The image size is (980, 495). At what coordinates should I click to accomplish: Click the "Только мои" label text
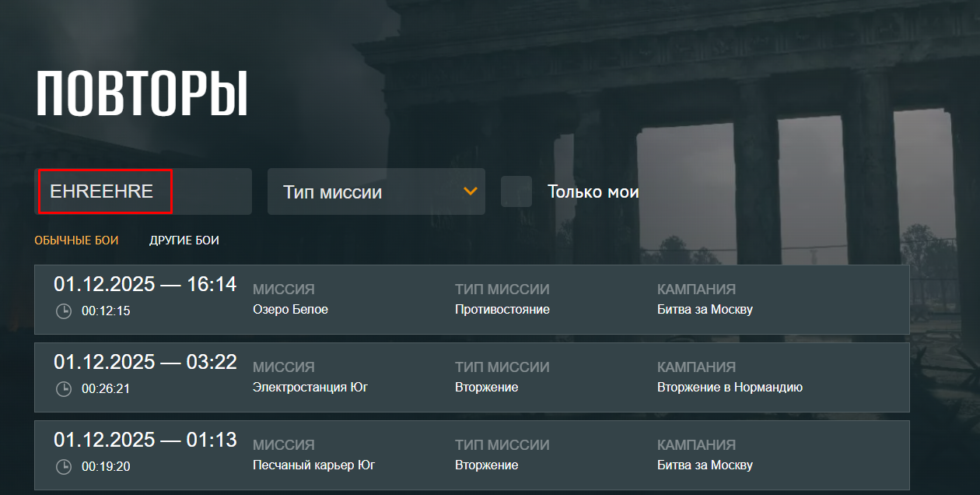click(x=593, y=191)
